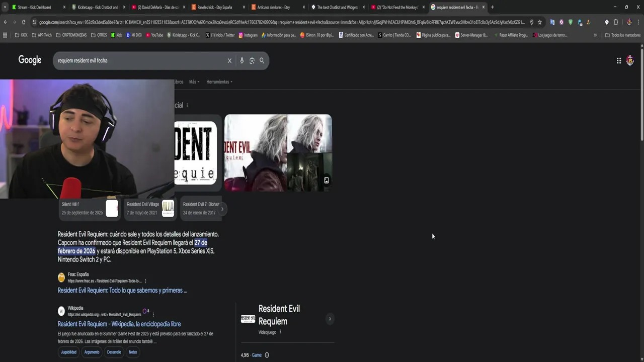Open the Wikipedia Resident Evil Requiem result
The width and height of the screenshot is (644, 362).
click(x=119, y=324)
